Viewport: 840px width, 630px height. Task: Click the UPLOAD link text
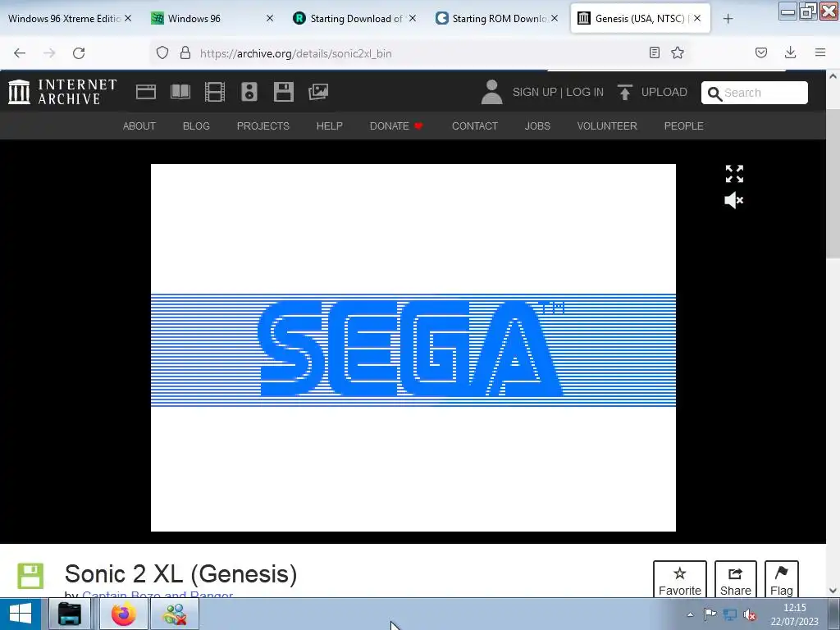(x=664, y=92)
